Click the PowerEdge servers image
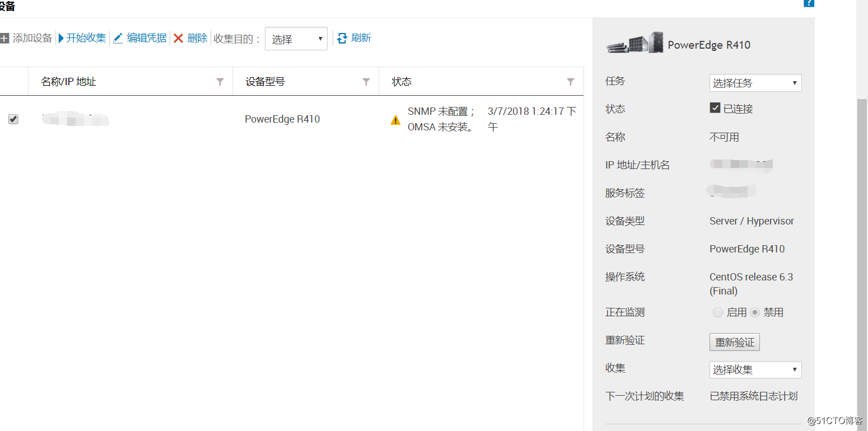 (x=634, y=43)
